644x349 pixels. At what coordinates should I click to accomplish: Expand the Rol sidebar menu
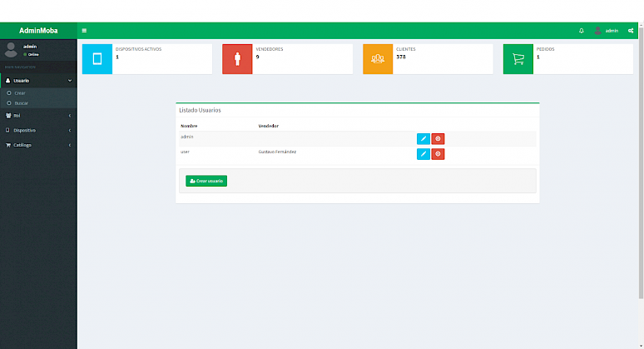38,116
